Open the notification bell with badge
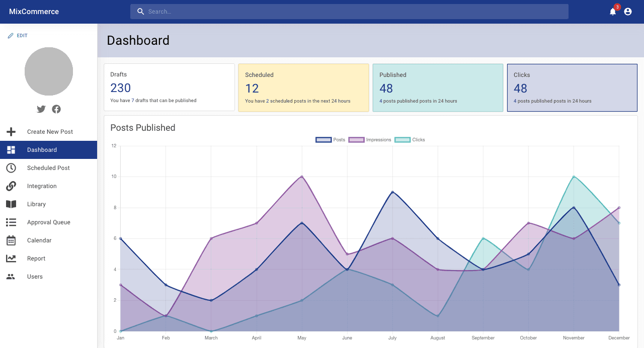 tap(612, 11)
